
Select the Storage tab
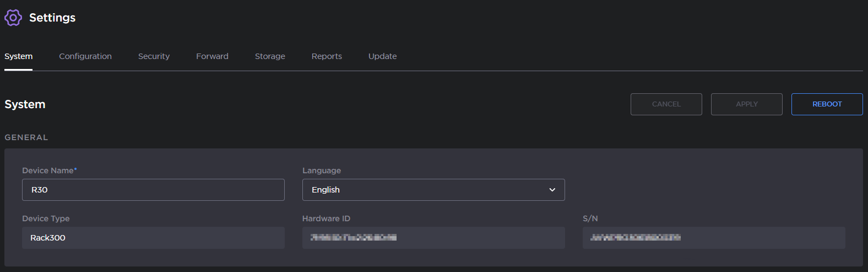[x=270, y=56]
